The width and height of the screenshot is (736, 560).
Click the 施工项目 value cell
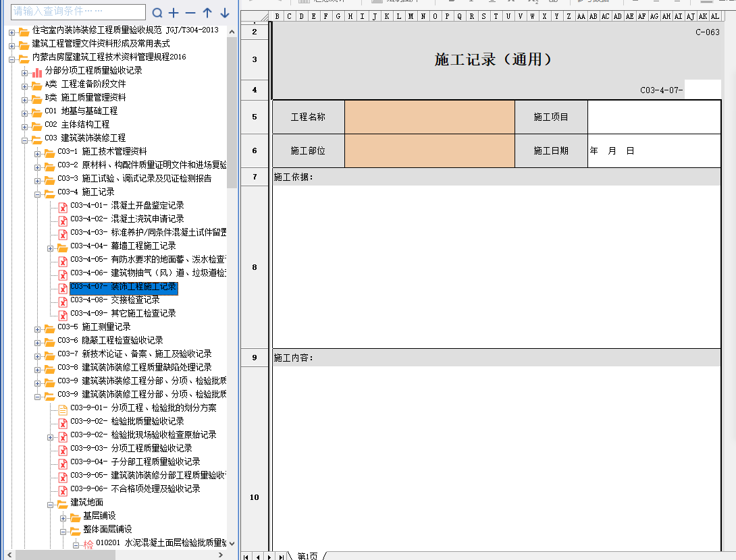[654, 117]
